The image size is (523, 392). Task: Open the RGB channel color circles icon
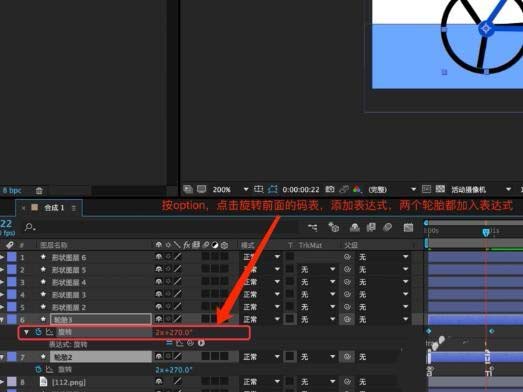coord(357,189)
